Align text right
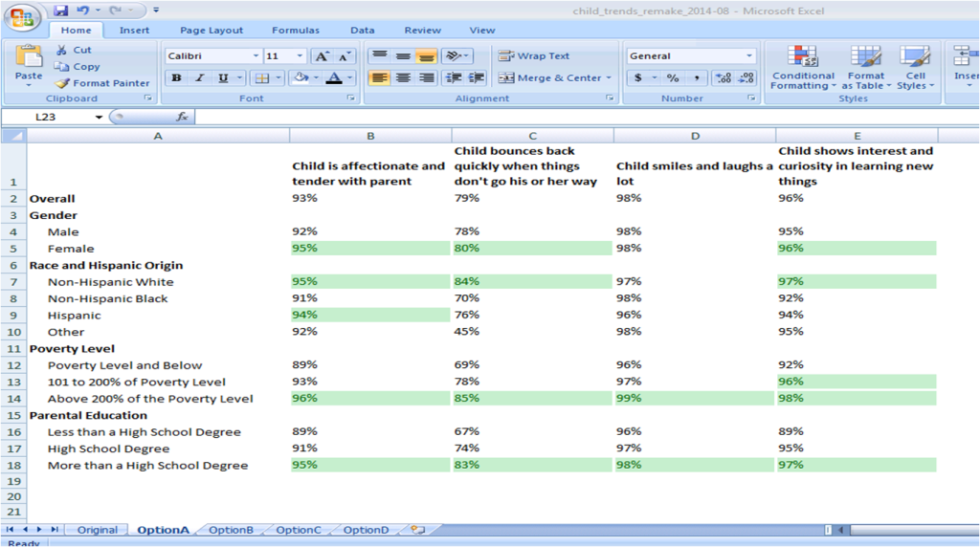The image size is (980, 547). (x=426, y=78)
